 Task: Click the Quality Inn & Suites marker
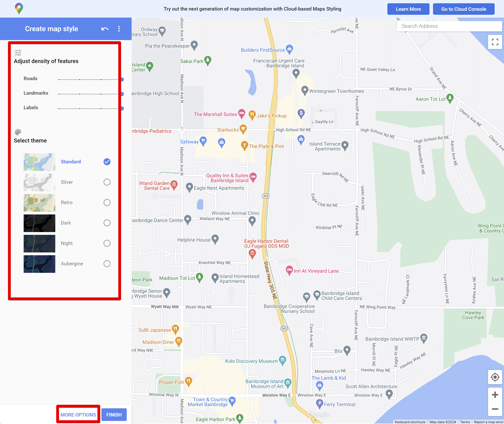pos(253,177)
